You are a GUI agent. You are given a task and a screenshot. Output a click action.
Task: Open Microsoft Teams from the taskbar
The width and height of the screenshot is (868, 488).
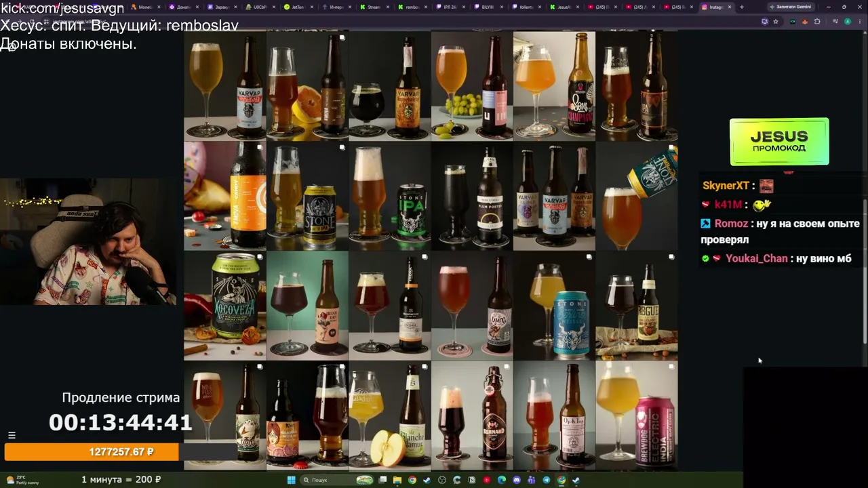tap(532, 480)
